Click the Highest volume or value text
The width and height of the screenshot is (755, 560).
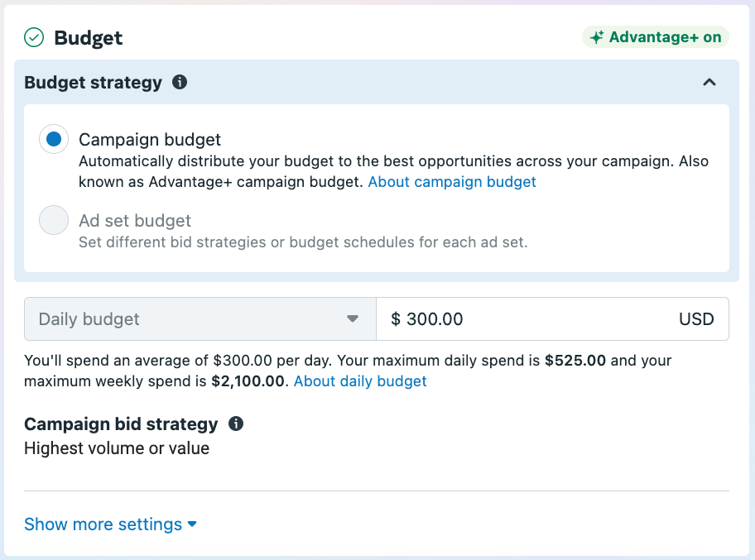tap(117, 448)
